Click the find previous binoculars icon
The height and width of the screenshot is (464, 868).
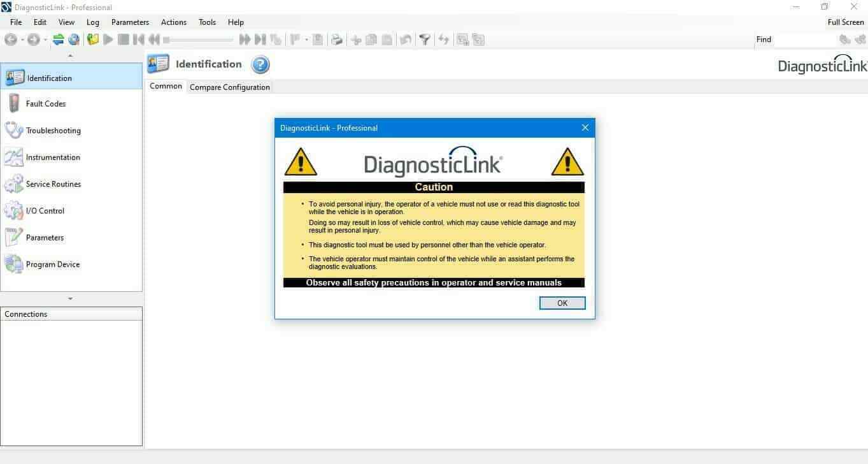coord(844,40)
